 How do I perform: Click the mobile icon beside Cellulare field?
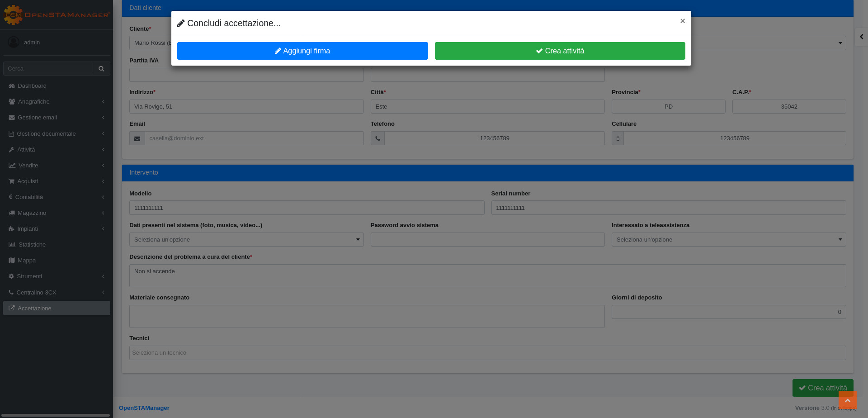(x=618, y=138)
